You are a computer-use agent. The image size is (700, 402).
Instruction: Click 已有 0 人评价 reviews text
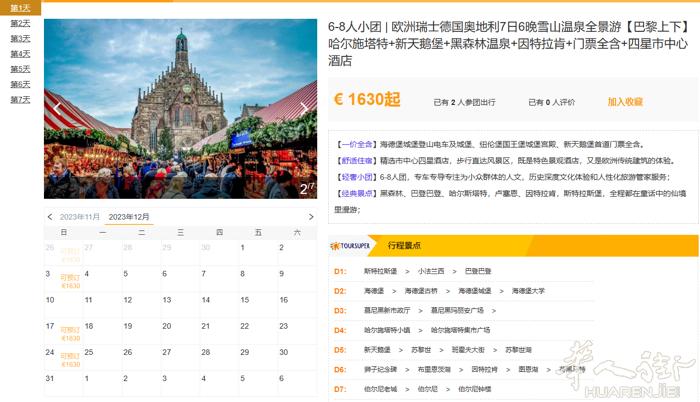point(552,102)
